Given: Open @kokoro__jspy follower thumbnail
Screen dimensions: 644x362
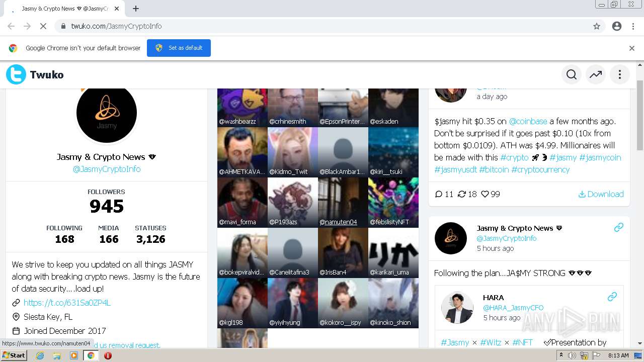Looking at the screenshot, I should (343, 303).
